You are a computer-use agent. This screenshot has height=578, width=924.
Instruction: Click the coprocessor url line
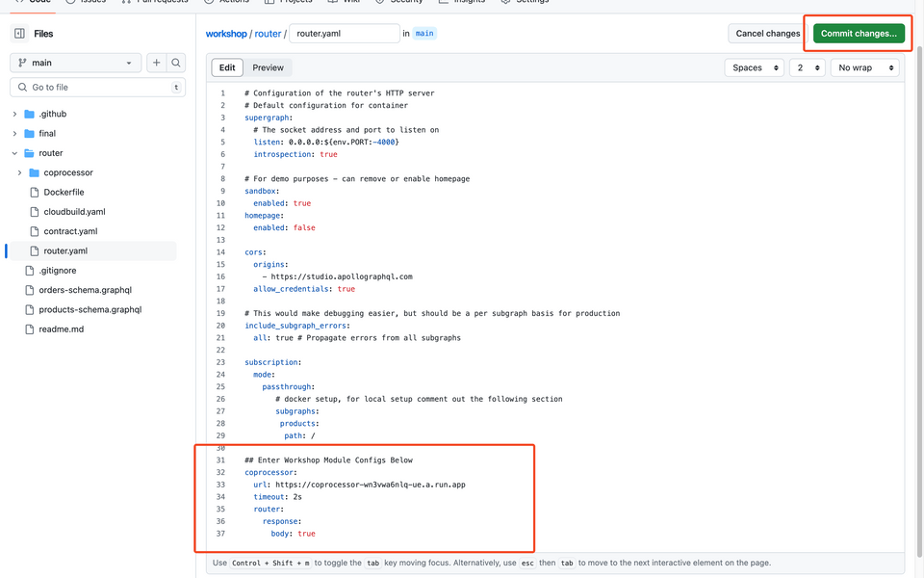click(x=359, y=485)
